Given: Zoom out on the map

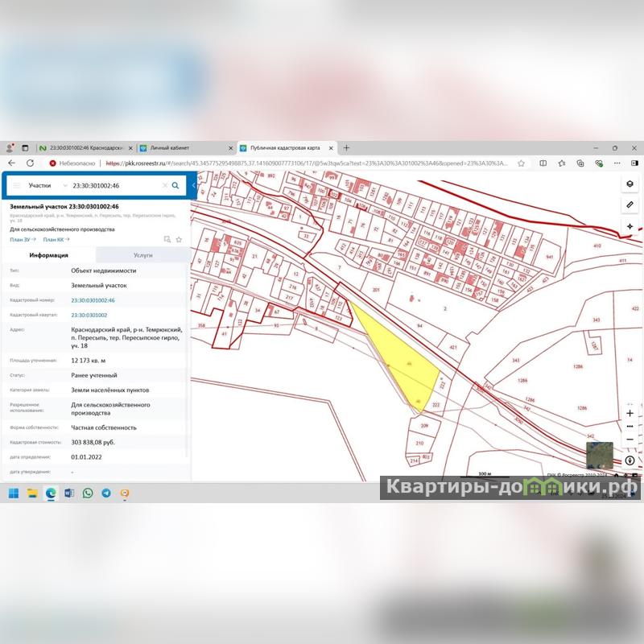Looking at the screenshot, I should tap(630, 439).
